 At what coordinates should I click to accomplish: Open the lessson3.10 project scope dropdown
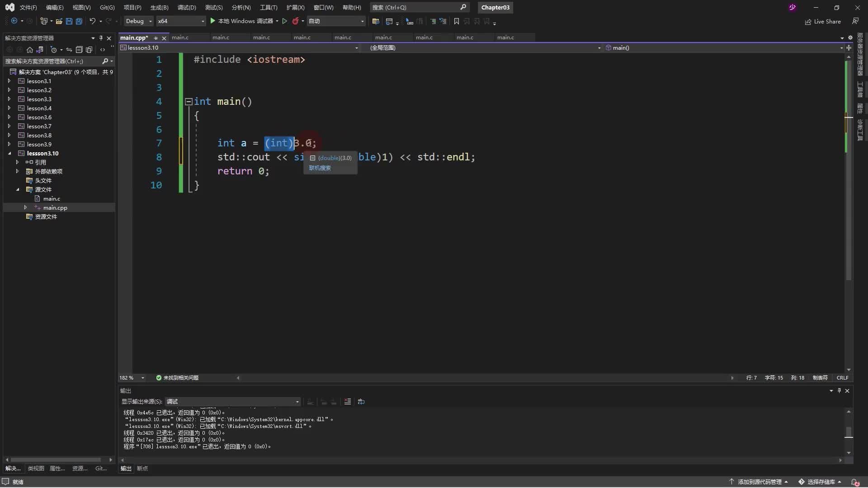240,47
